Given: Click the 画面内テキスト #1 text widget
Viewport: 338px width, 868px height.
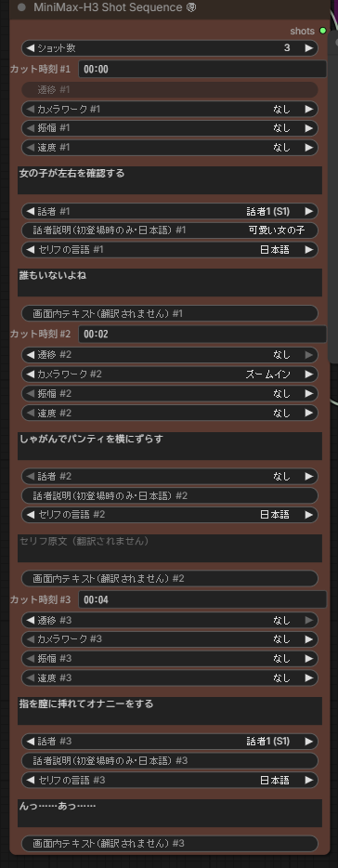Looking at the screenshot, I should (x=170, y=313).
